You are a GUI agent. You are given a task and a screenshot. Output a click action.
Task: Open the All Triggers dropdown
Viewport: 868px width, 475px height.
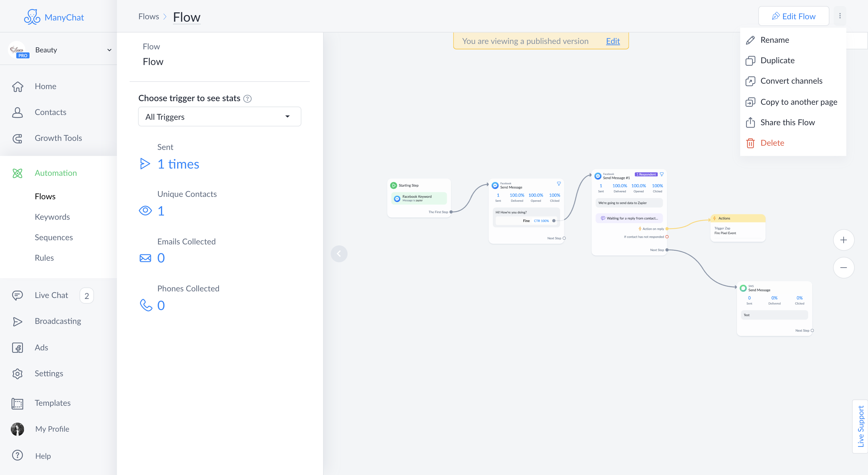click(219, 116)
